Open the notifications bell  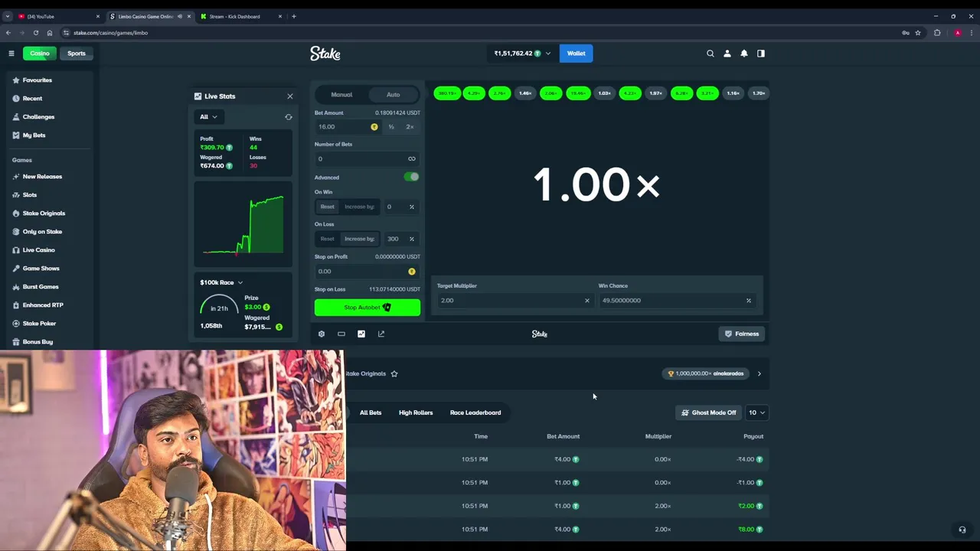(744, 54)
